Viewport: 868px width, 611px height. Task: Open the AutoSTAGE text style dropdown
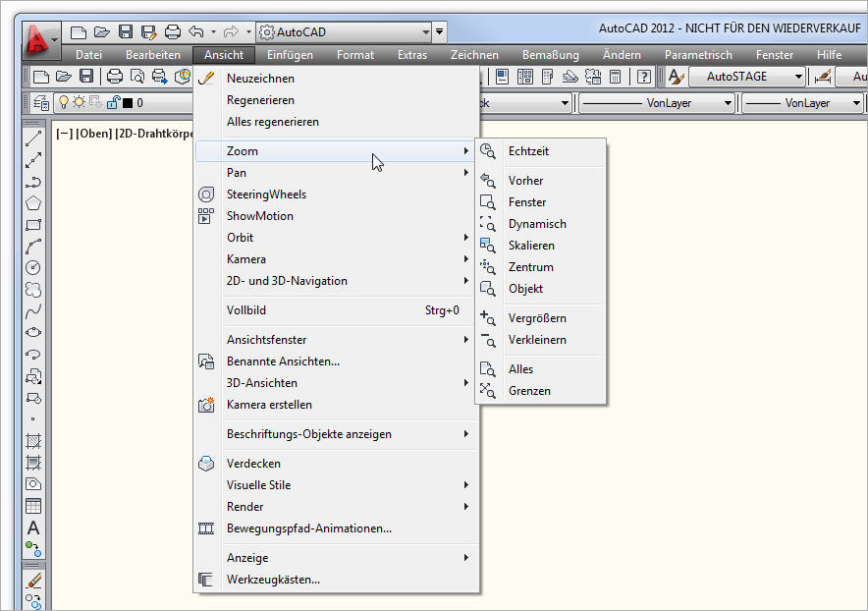tap(746, 76)
